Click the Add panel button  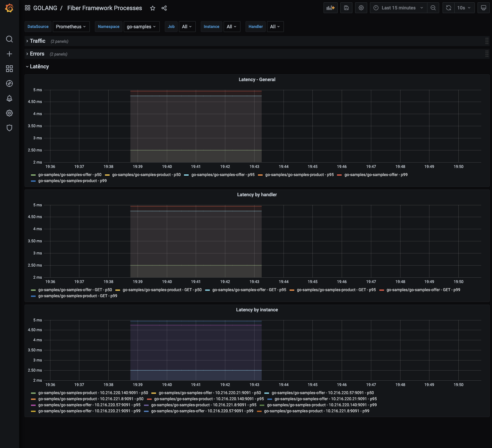(330, 8)
